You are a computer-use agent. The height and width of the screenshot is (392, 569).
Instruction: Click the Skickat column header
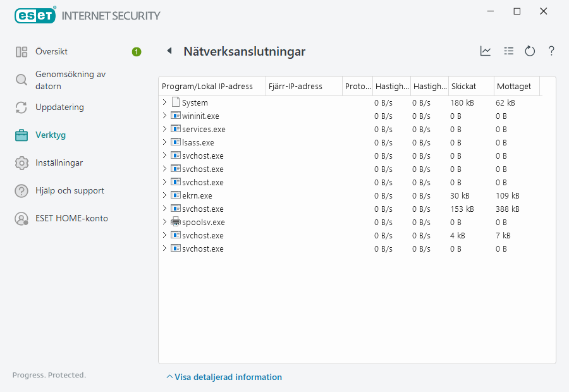[x=462, y=86]
